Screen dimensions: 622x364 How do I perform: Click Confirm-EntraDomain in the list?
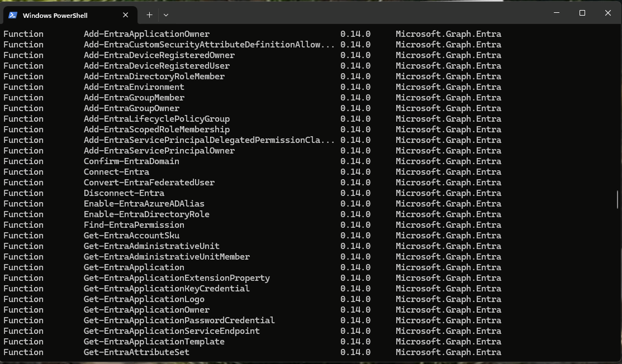(x=131, y=161)
